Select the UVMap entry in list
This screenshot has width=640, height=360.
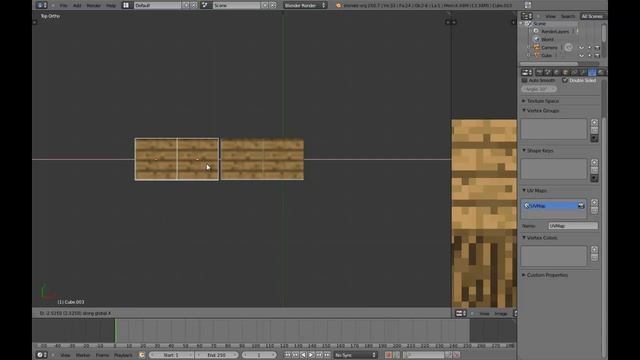tap(553, 206)
